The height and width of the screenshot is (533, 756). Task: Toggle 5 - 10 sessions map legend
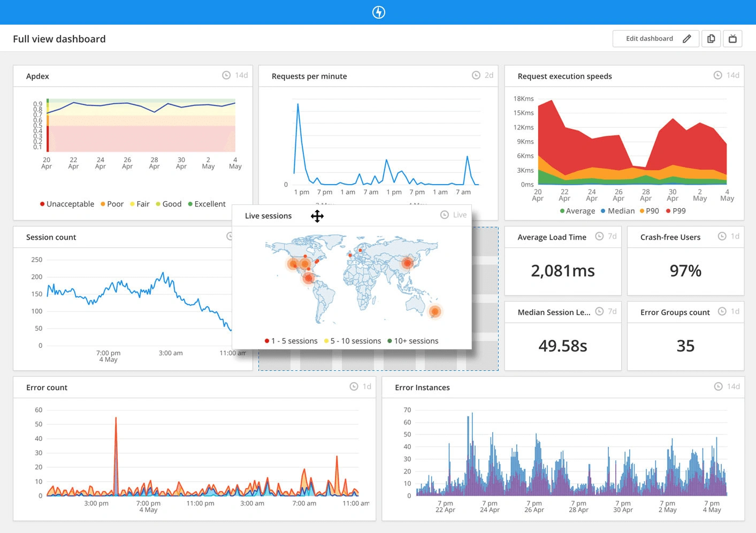coord(353,341)
